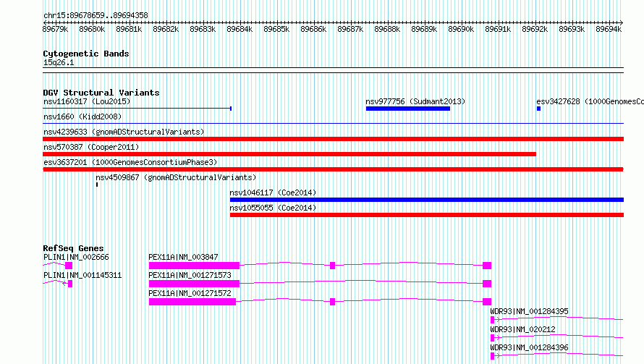Screen dimensions: 644x364
Task: Click the 15q26.1 band label
Action: 59,62
